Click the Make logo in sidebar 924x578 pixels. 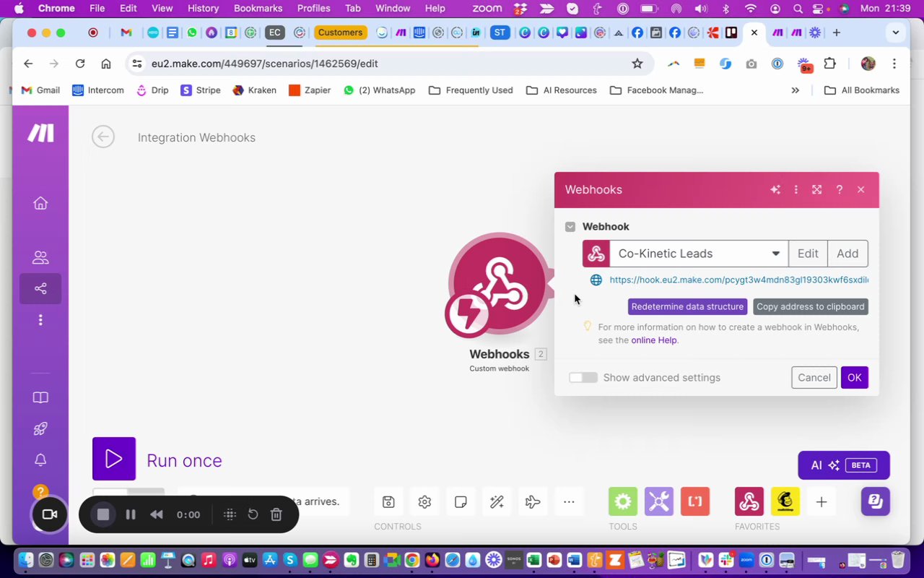pyautogui.click(x=40, y=133)
